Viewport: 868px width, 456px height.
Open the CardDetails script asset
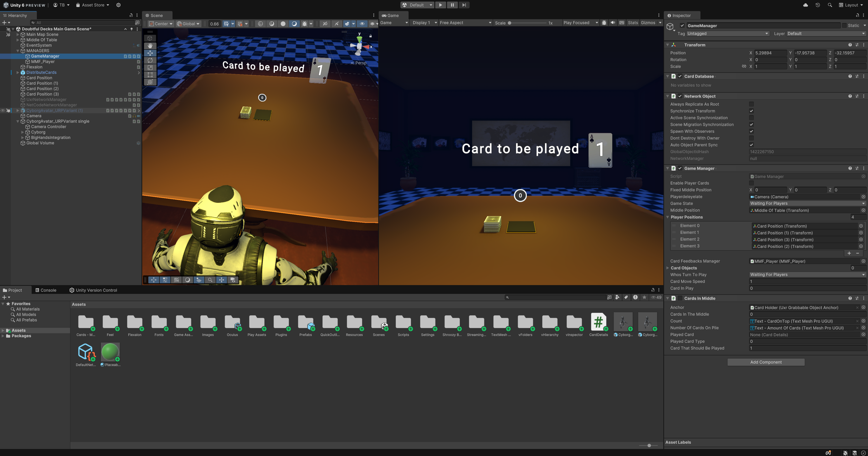pos(598,324)
